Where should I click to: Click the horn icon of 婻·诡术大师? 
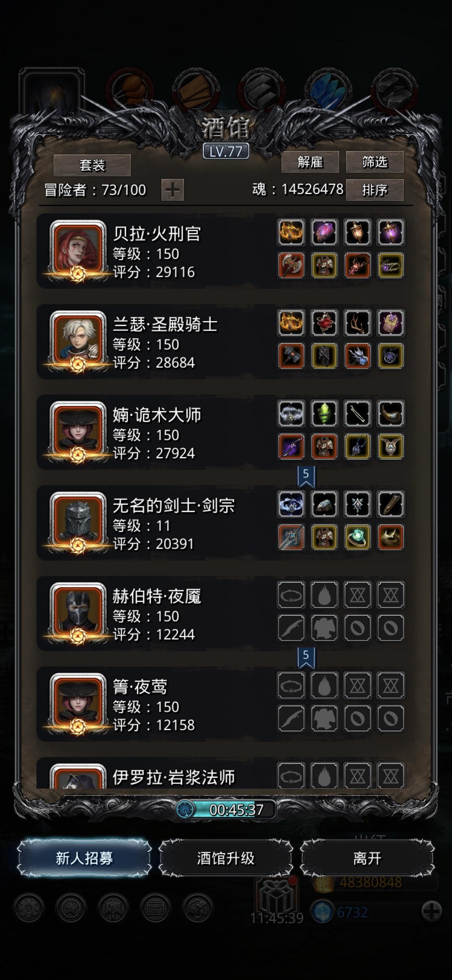(390, 413)
